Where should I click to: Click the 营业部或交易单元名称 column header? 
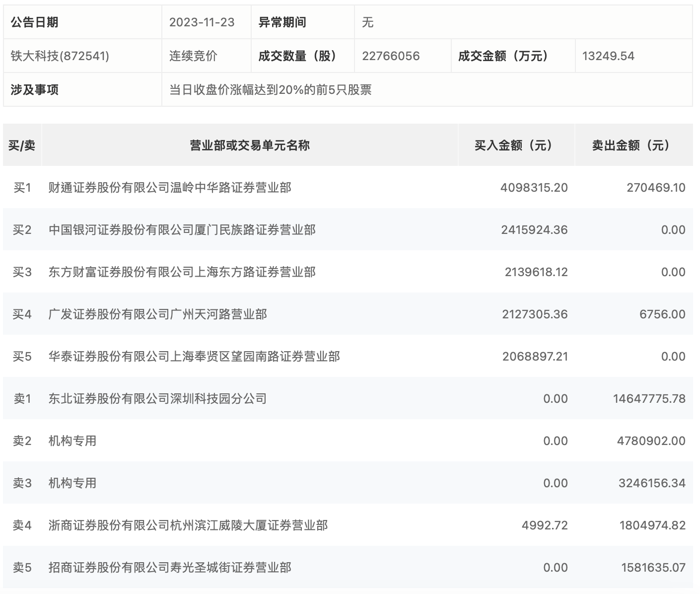pyautogui.click(x=250, y=145)
